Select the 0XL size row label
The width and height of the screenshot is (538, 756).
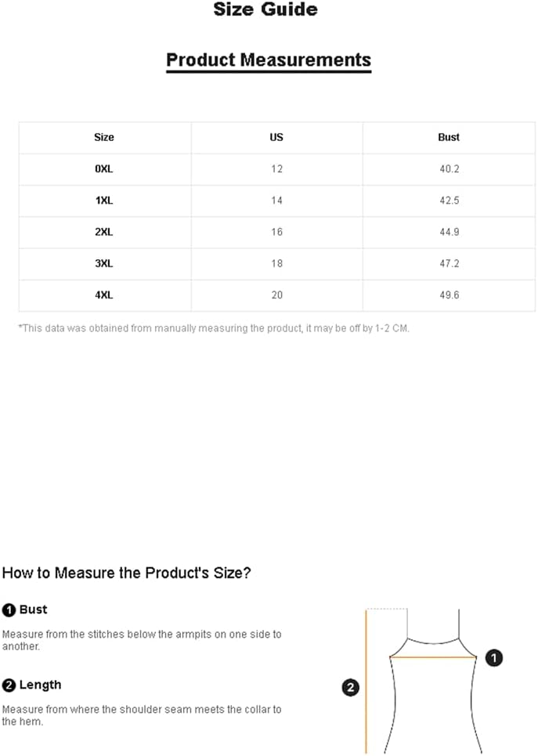[x=104, y=169]
